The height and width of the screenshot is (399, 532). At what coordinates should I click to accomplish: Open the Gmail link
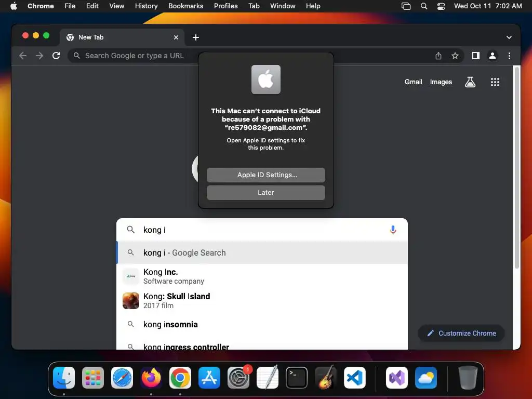coord(413,82)
